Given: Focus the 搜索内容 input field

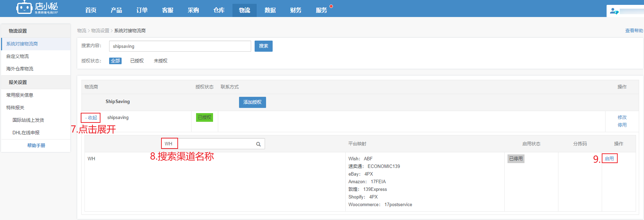Looking at the screenshot, I should [180, 46].
